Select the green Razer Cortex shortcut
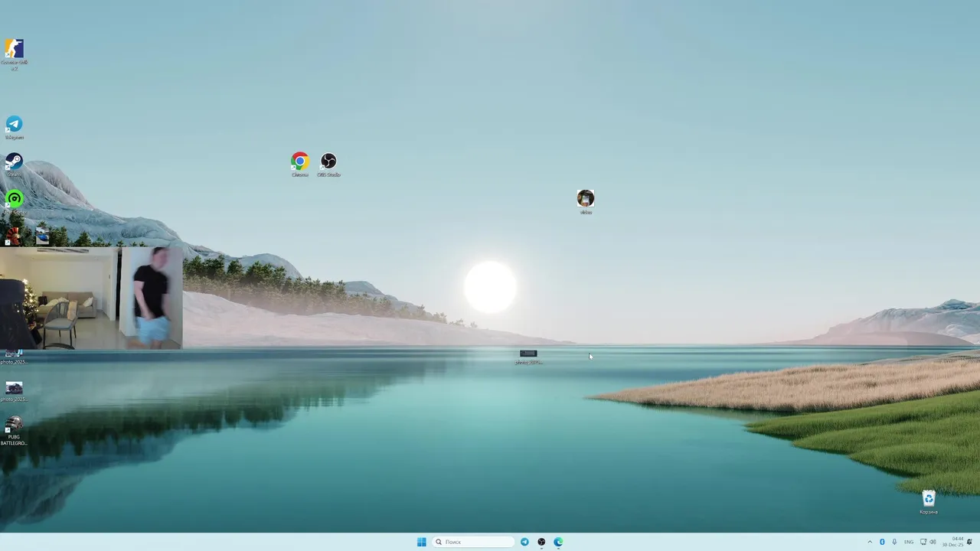 [x=14, y=202]
